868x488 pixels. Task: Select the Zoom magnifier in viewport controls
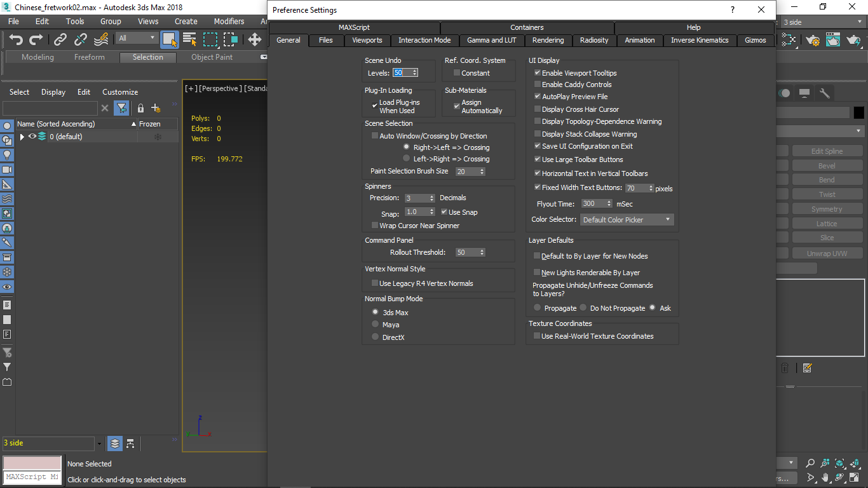[810, 463]
